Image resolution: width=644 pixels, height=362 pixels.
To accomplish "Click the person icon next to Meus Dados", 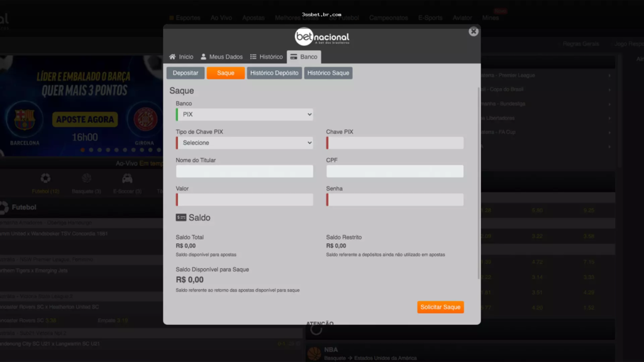I will tap(203, 57).
